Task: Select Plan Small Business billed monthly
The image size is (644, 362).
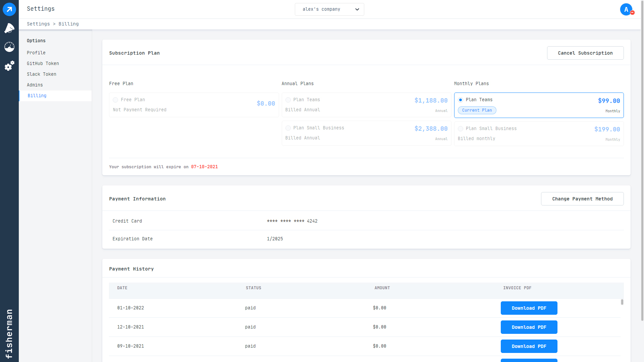Action: (461, 128)
